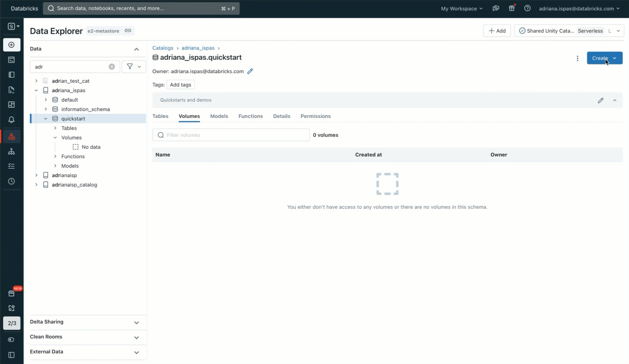Click the Add tags button
Screen dimensions: 629x364
pyautogui.click(x=181, y=85)
